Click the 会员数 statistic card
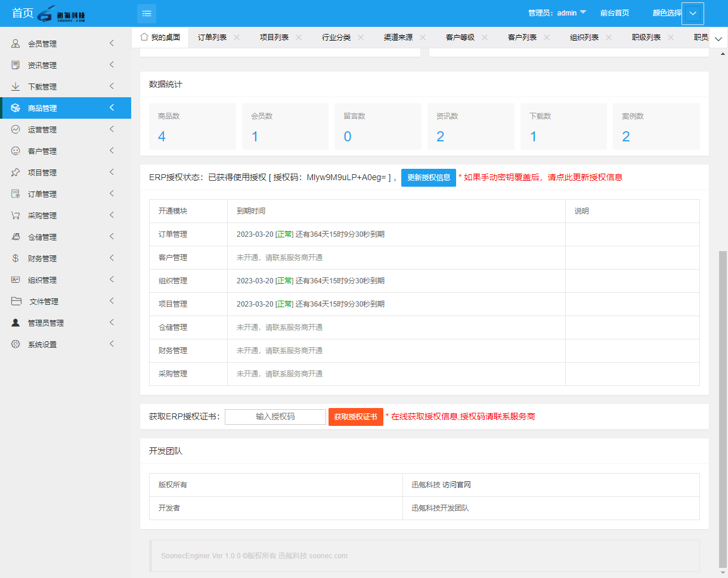 [285, 126]
